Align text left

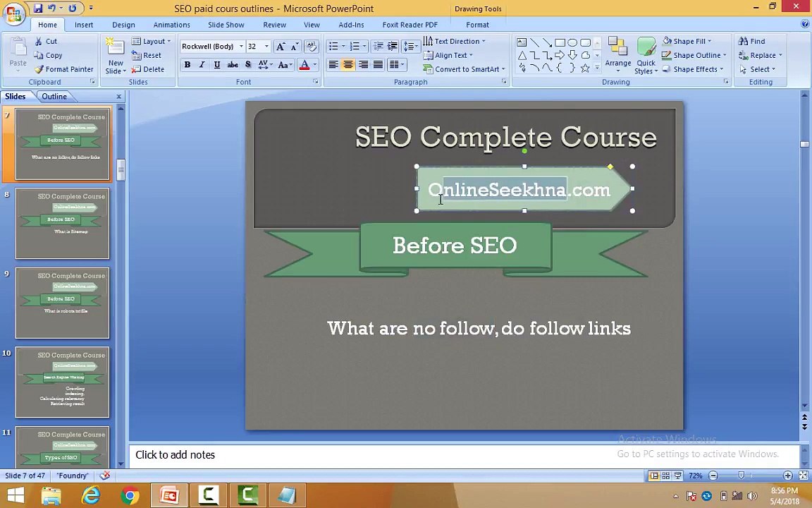[333, 65]
